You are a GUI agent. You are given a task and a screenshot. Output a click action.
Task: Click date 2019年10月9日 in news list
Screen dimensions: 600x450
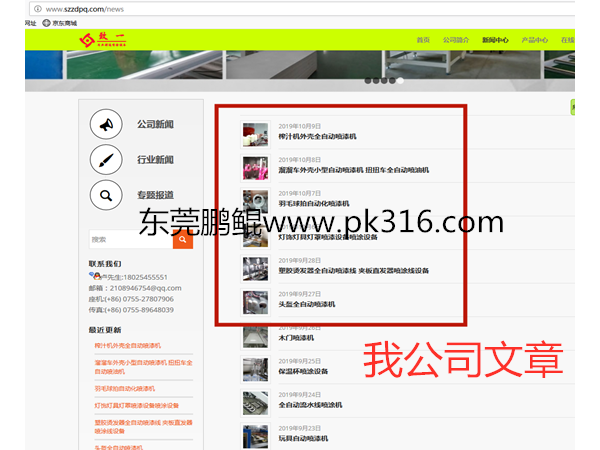pyautogui.click(x=300, y=126)
